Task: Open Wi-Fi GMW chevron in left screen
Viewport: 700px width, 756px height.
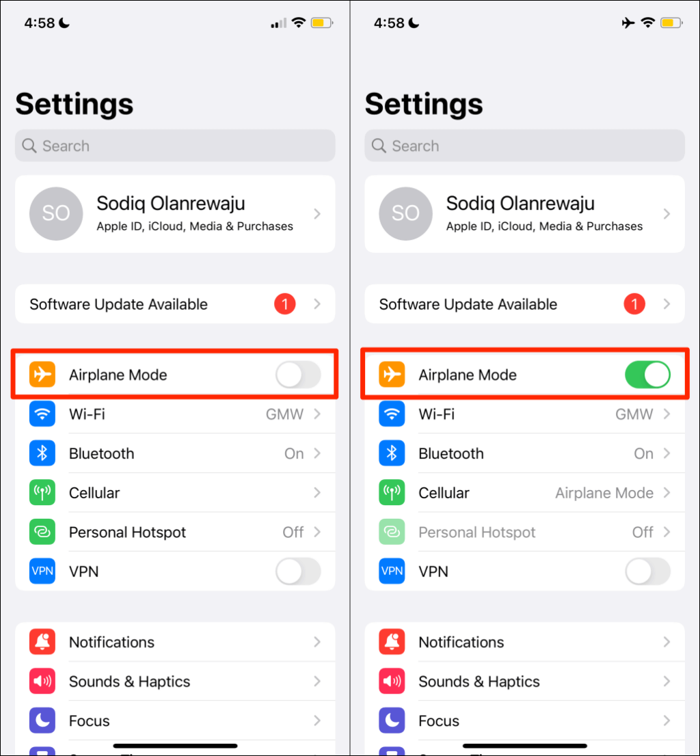Action: point(317,414)
